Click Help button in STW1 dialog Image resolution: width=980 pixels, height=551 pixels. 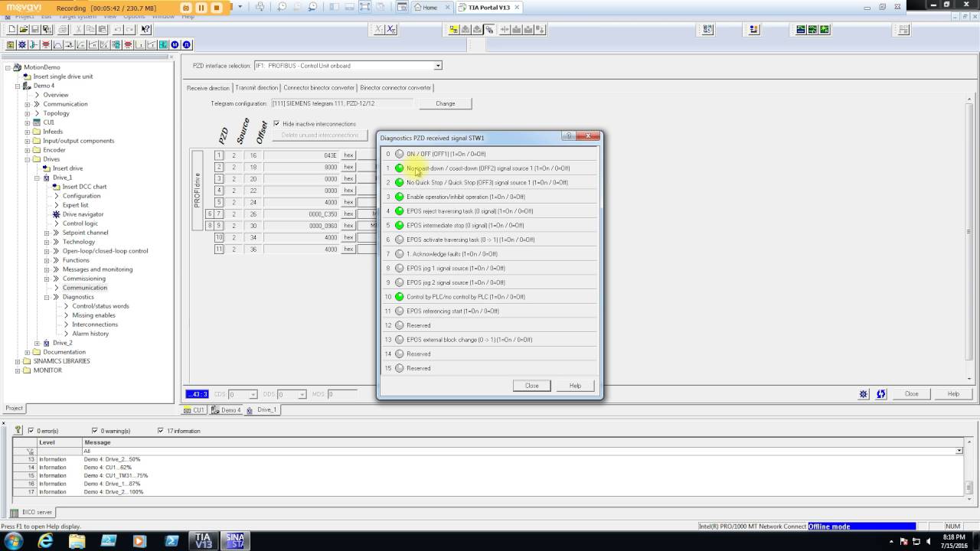click(x=575, y=386)
